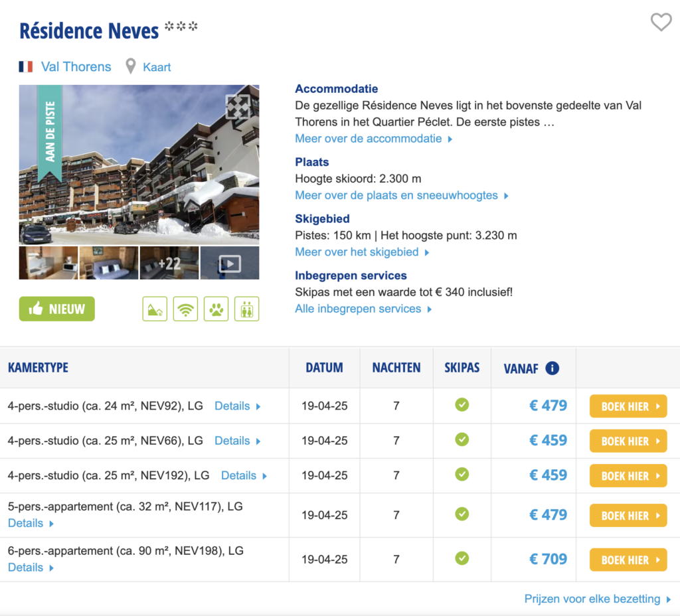This screenshot has width=680, height=616.
Task: Open the +22 more photos thumbnail
Action: pyautogui.click(x=169, y=264)
